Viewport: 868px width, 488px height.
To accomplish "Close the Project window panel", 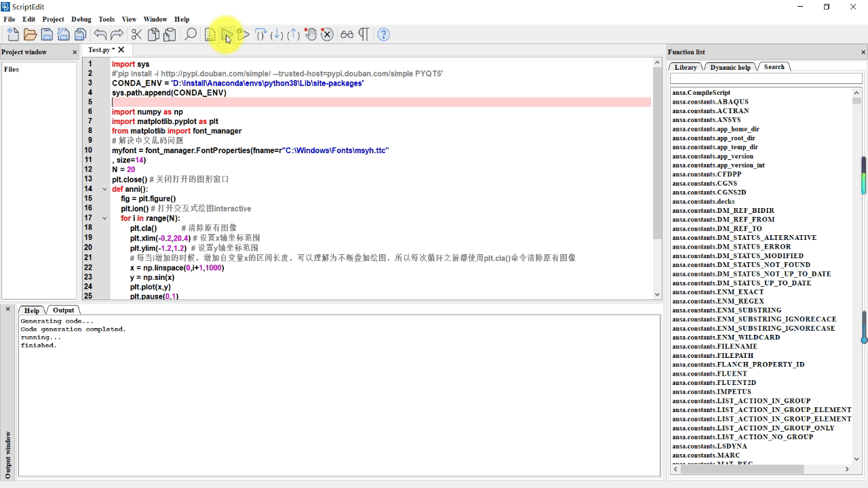I will (x=75, y=52).
